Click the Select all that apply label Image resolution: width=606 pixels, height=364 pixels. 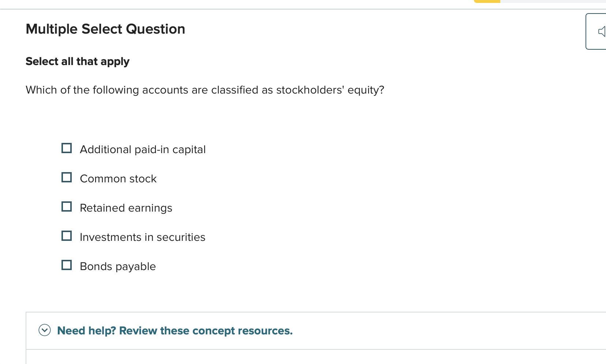click(77, 61)
